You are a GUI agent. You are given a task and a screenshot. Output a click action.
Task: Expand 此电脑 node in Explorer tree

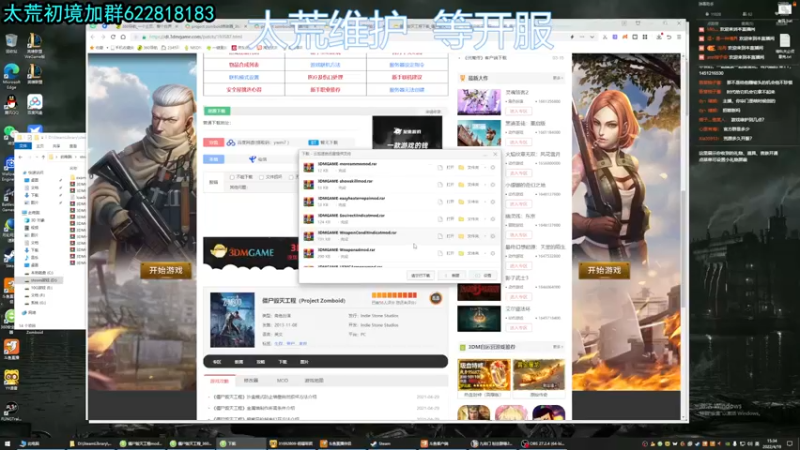pos(32,213)
